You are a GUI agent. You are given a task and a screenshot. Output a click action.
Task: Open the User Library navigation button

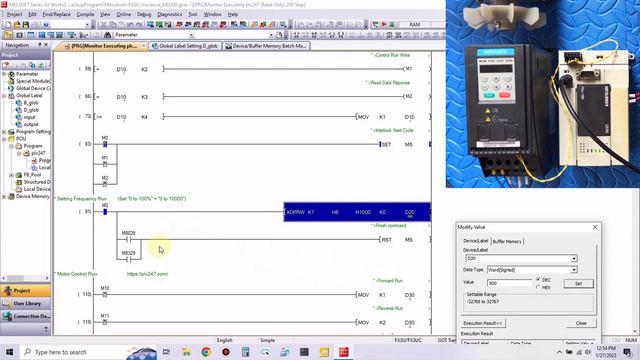[25, 303]
